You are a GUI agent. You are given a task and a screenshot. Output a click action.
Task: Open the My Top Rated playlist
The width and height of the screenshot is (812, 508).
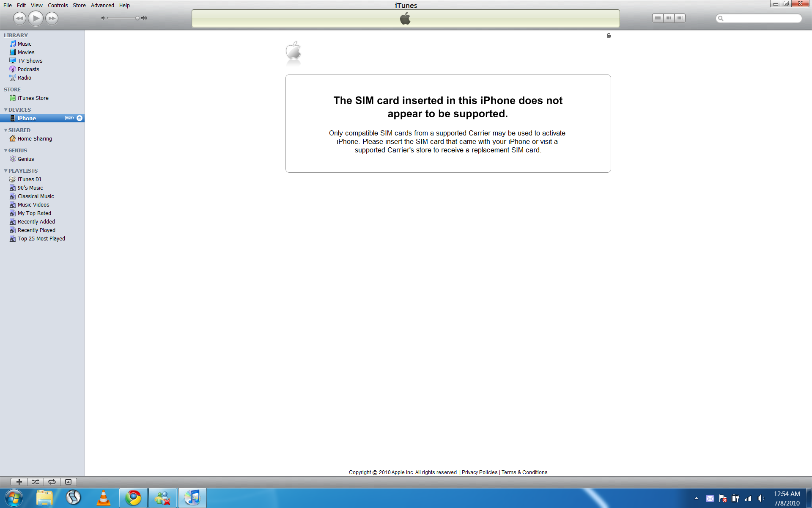[42, 213]
